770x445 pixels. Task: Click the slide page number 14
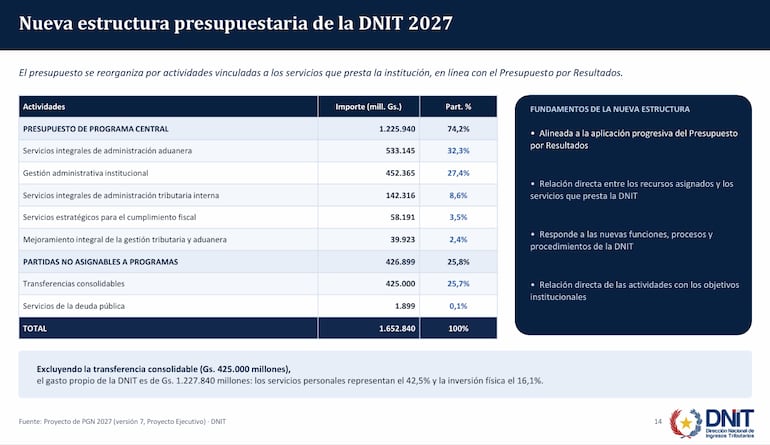(x=658, y=421)
